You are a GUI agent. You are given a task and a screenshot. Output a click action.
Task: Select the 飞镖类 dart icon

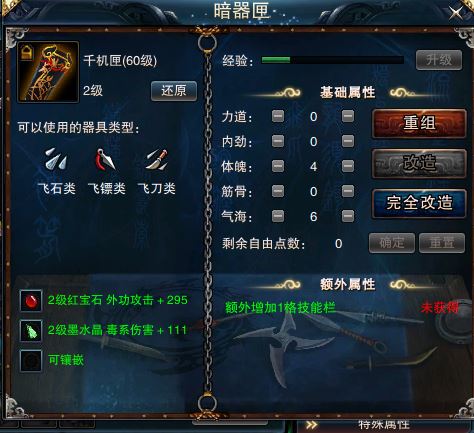105,160
